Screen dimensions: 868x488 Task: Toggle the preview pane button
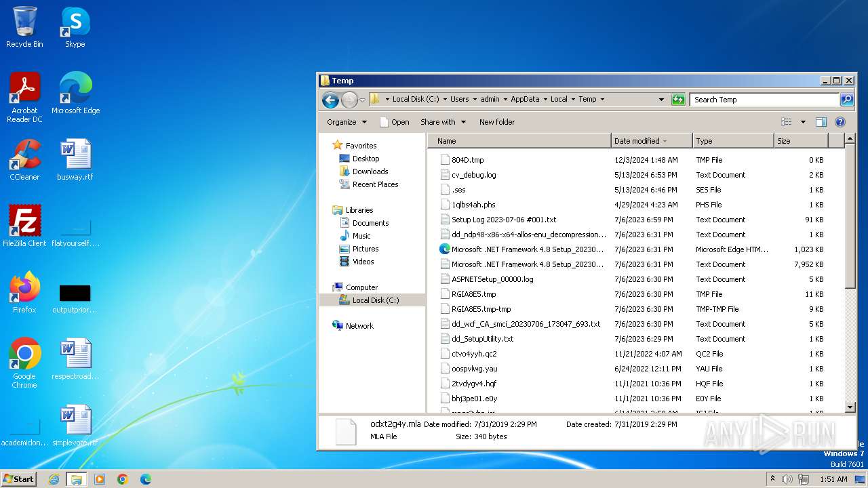tap(821, 122)
